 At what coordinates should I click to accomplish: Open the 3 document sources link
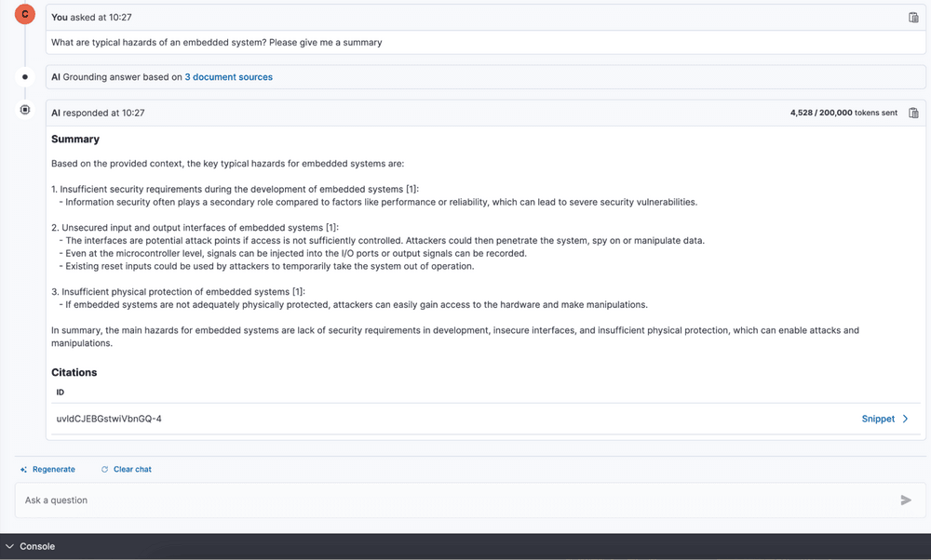click(228, 77)
